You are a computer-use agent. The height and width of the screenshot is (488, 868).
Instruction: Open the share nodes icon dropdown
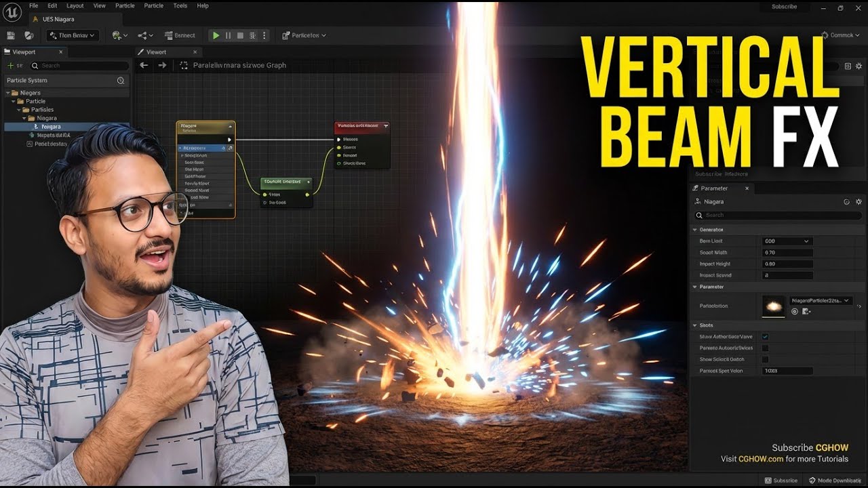tap(145, 35)
